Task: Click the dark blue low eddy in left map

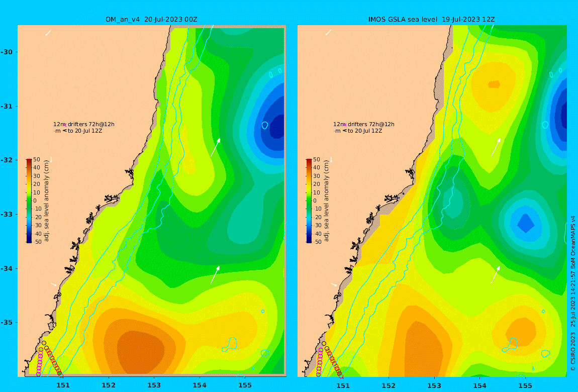Action: (277, 127)
